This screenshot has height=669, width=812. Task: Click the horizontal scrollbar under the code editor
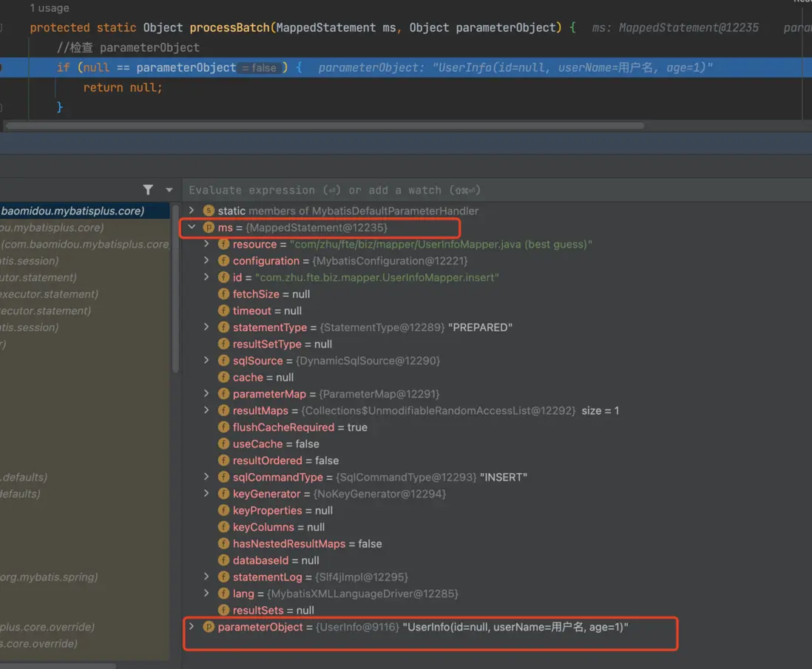325,126
